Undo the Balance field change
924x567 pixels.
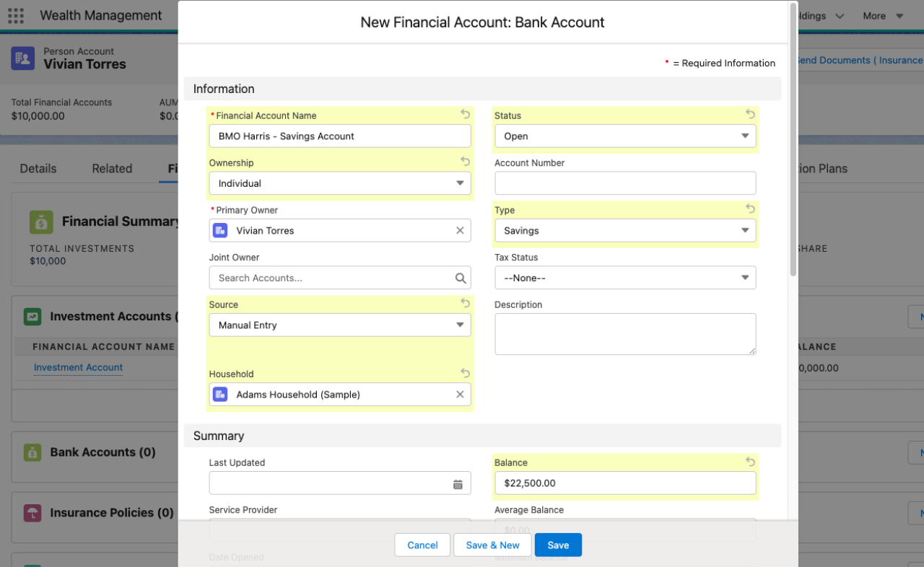750,462
